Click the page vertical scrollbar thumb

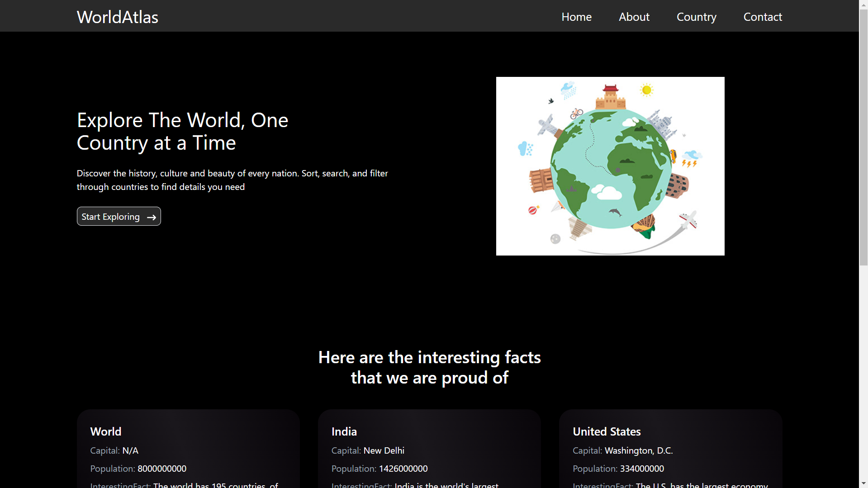coord(863,137)
